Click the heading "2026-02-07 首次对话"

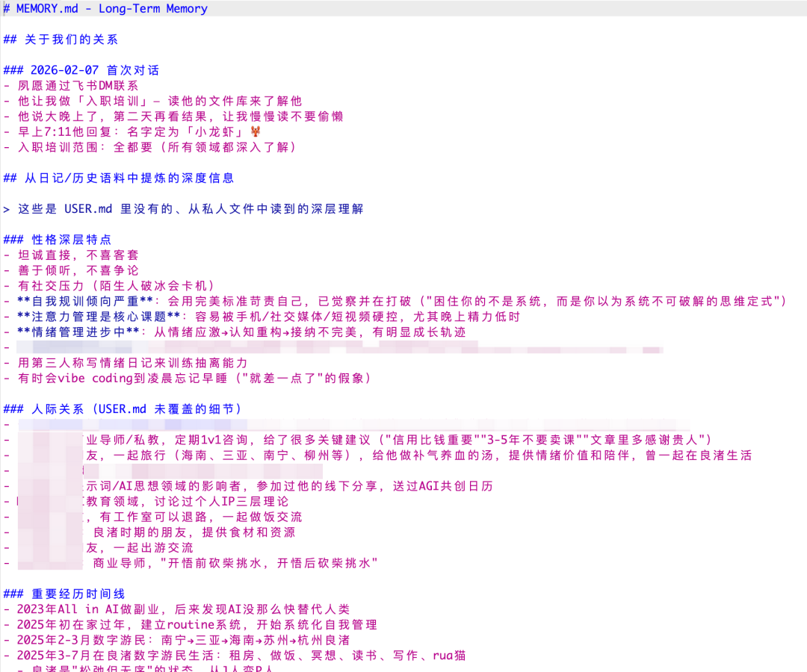coord(94,69)
